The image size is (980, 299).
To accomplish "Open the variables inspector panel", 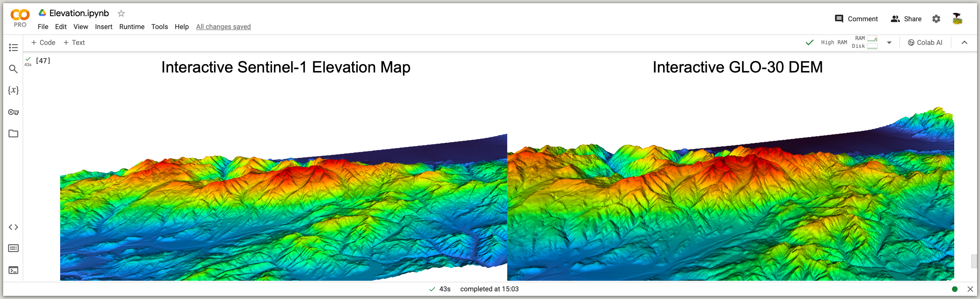I will 13,90.
